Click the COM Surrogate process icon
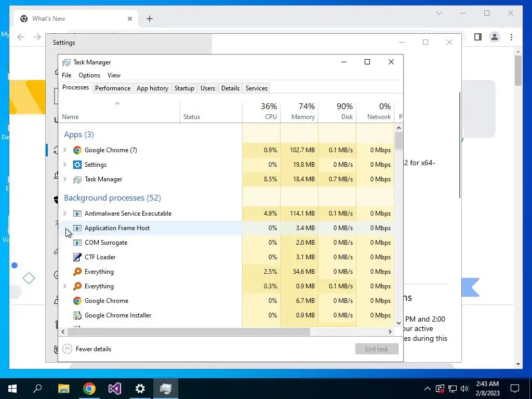 pos(77,243)
